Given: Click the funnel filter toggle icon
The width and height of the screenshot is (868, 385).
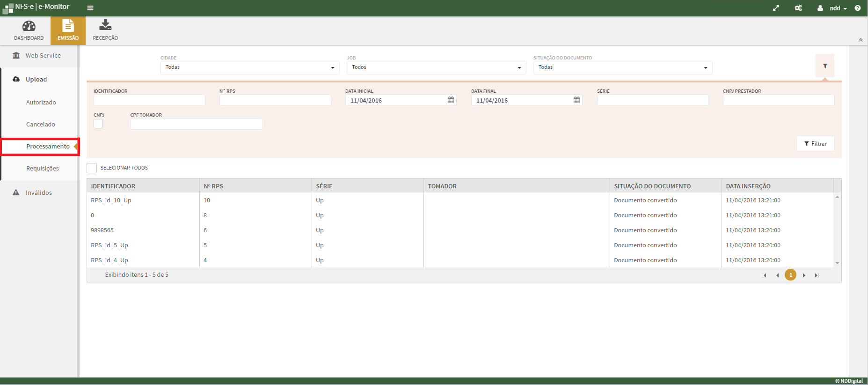Looking at the screenshot, I should 825,66.
